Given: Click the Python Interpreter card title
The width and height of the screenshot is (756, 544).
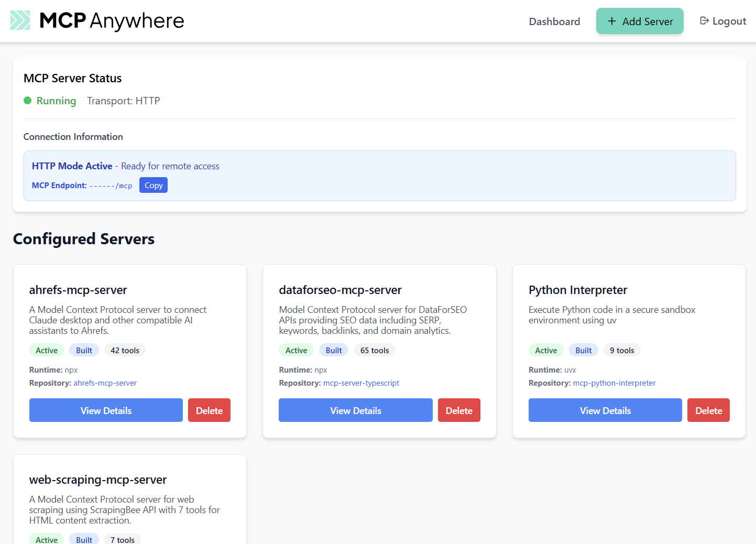Looking at the screenshot, I should tap(578, 290).
